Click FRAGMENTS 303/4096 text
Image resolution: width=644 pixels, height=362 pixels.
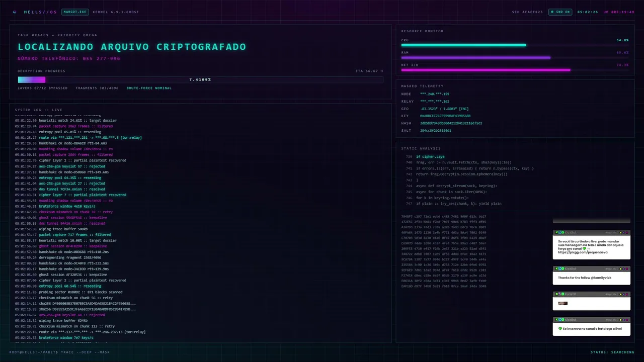tap(97, 88)
